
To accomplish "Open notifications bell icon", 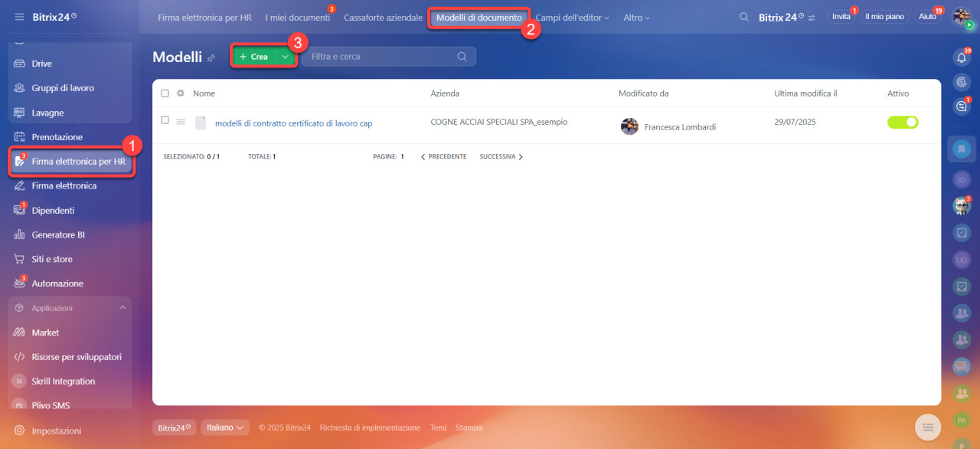I will (962, 57).
